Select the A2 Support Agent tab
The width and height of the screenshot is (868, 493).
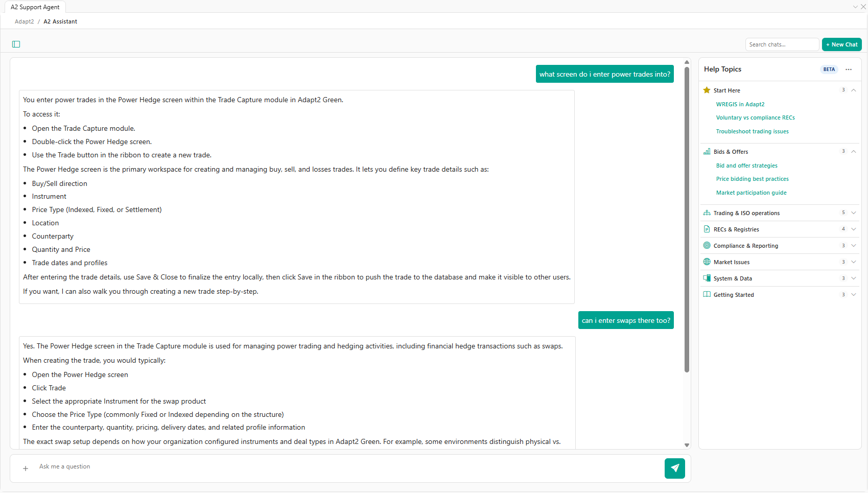tap(35, 7)
